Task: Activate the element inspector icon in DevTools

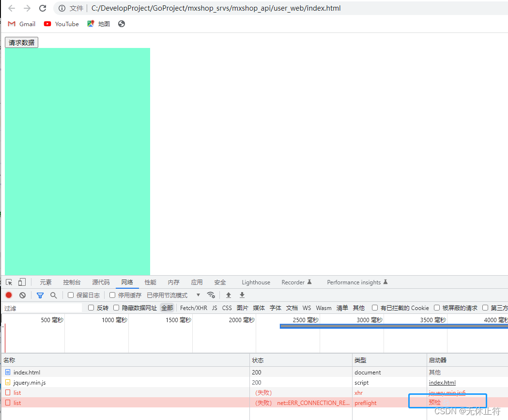Action: tap(9, 282)
